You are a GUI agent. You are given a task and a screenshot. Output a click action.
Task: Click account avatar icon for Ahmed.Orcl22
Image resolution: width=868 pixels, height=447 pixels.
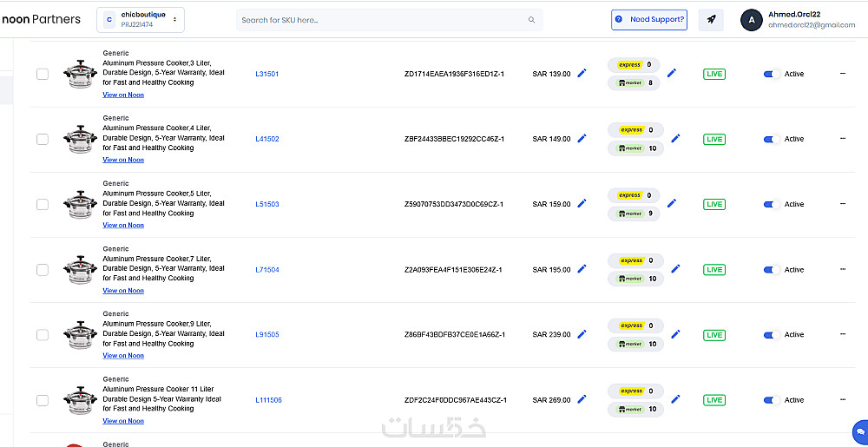pyautogui.click(x=751, y=20)
